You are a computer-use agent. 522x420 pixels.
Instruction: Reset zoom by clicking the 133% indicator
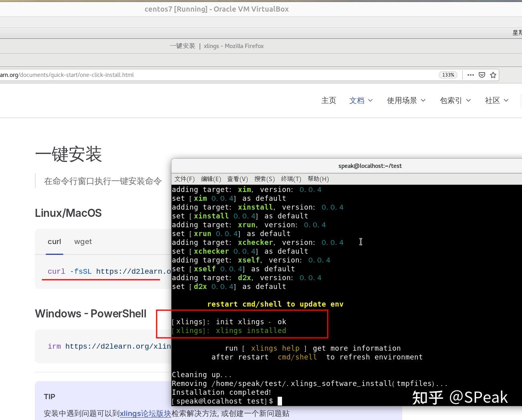(447, 75)
